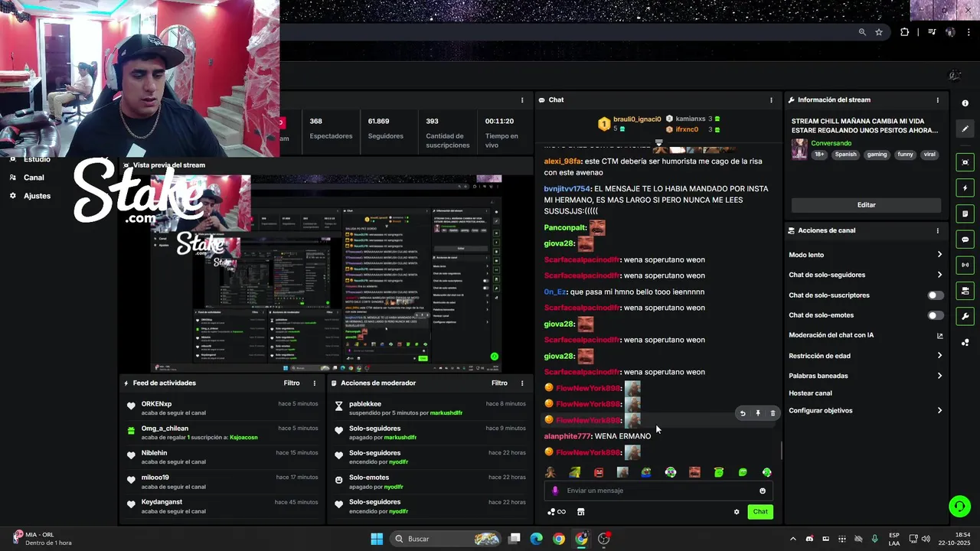Toggle the lightning activity feed icon in sidebar
Viewport: 980px width, 551px height.
pos(965,188)
